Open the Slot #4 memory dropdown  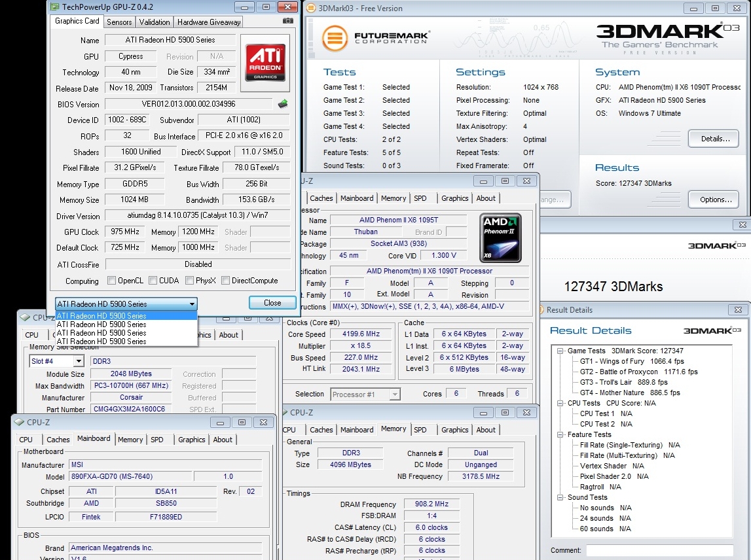click(79, 361)
